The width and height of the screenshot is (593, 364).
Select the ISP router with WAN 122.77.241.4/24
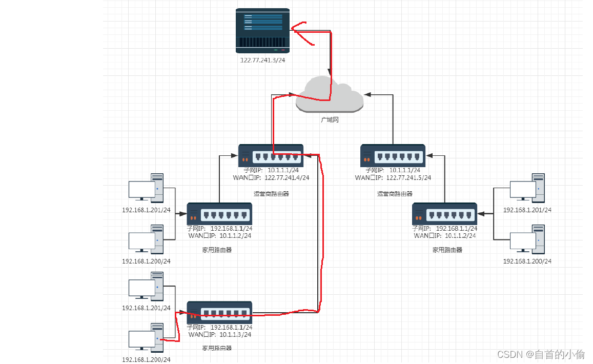click(x=271, y=155)
